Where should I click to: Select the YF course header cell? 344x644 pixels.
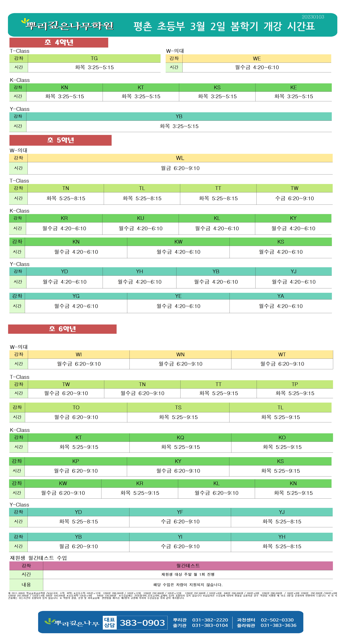pyautogui.click(x=180, y=512)
